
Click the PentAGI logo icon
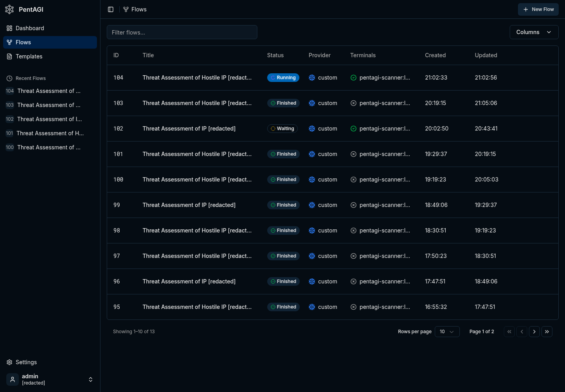(9, 9)
